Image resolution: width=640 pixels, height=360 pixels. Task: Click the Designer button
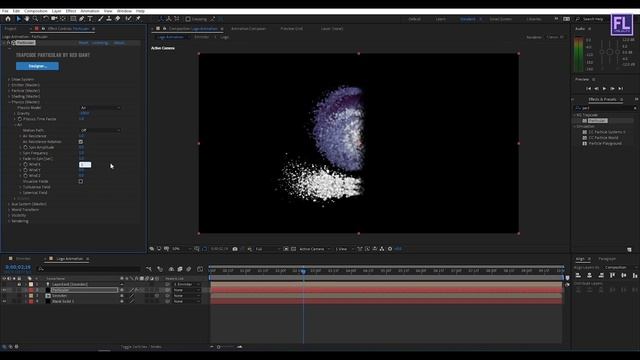pyautogui.click(x=38, y=66)
